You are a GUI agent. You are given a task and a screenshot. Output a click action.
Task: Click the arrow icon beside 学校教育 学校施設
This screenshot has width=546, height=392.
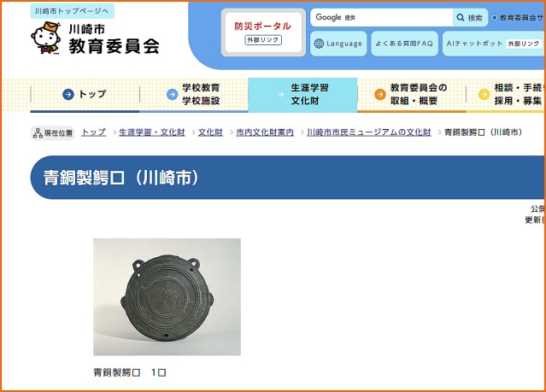(x=171, y=94)
